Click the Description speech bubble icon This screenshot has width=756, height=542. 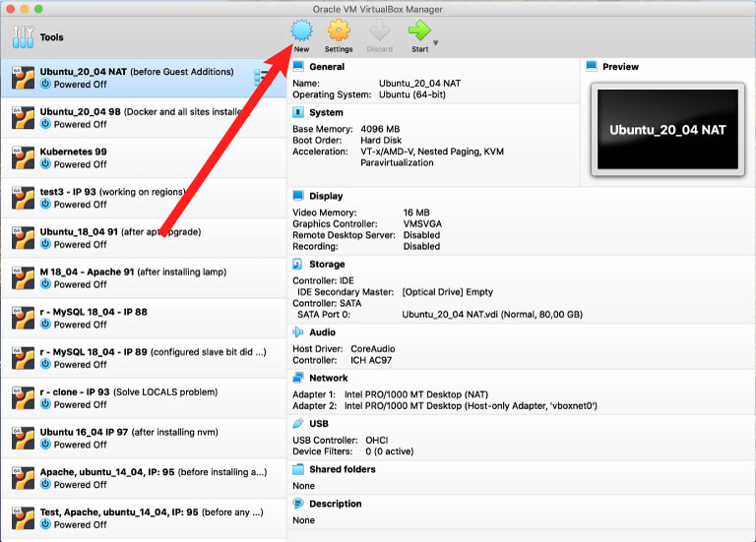298,504
